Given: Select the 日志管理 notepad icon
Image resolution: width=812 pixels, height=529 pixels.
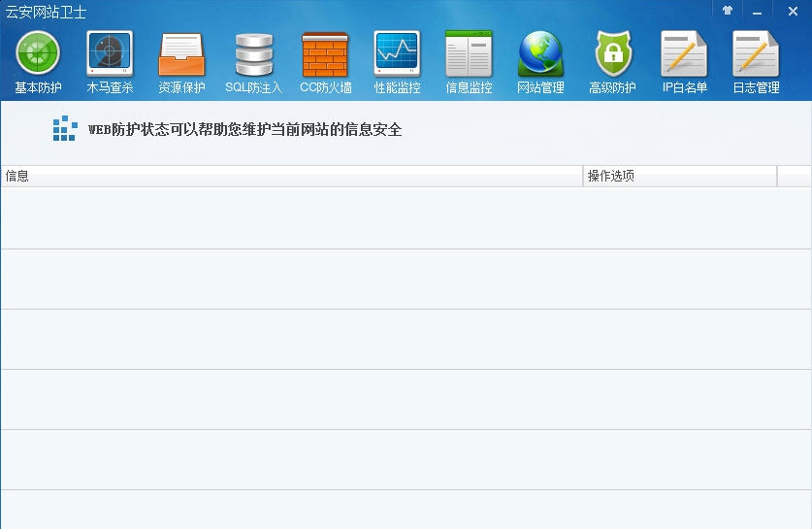Looking at the screenshot, I should pos(756,53).
